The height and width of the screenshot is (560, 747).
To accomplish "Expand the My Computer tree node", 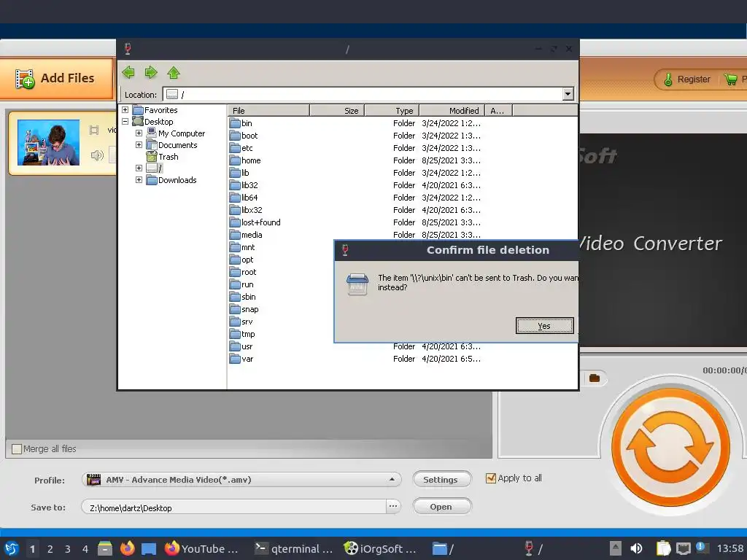I will 139,133.
